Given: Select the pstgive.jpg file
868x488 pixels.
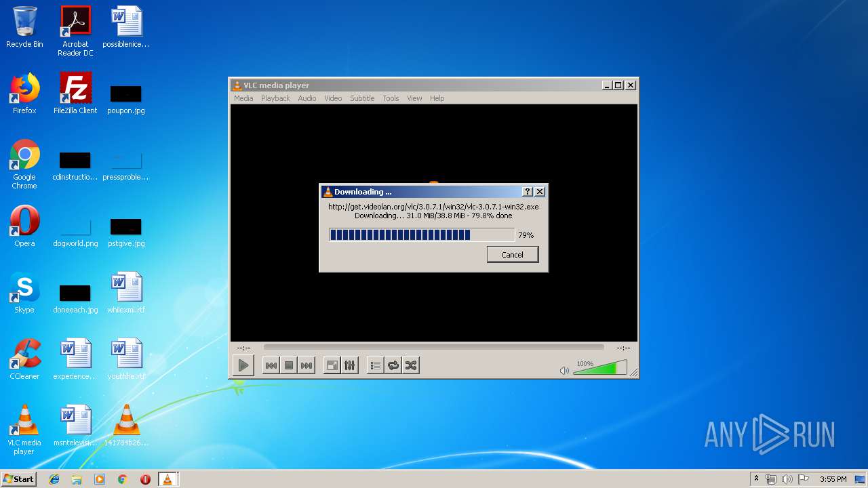Looking at the screenshot, I should (126, 232).
